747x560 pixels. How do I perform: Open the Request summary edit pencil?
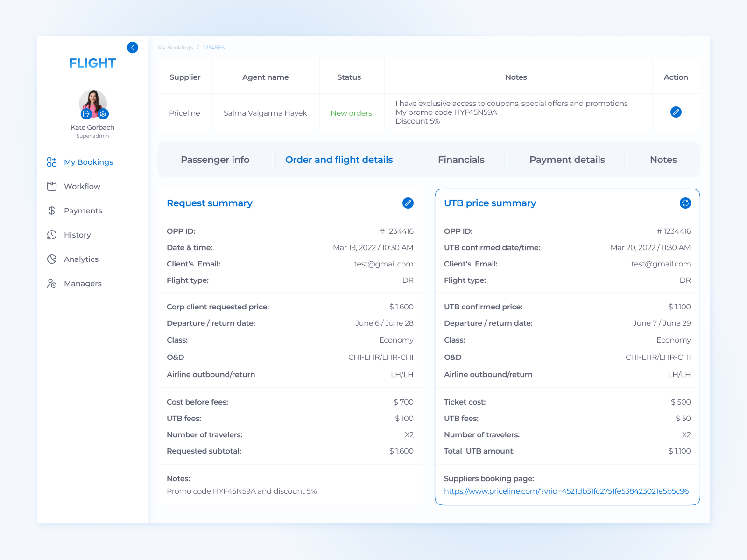408,203
